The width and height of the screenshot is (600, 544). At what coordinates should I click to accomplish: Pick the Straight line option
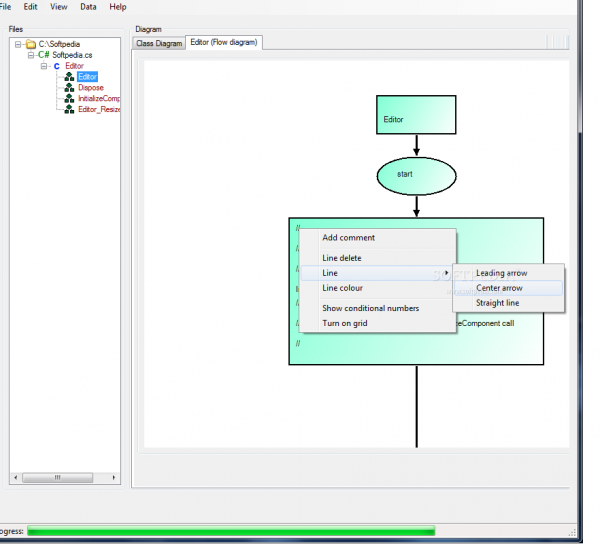pos(497,303)
